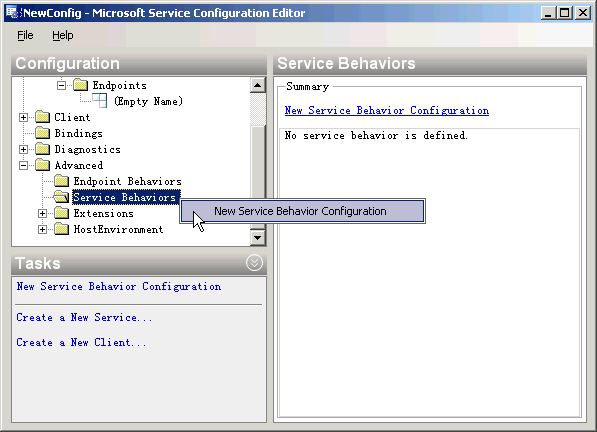Select the Client tree item label

pos(72,117)
